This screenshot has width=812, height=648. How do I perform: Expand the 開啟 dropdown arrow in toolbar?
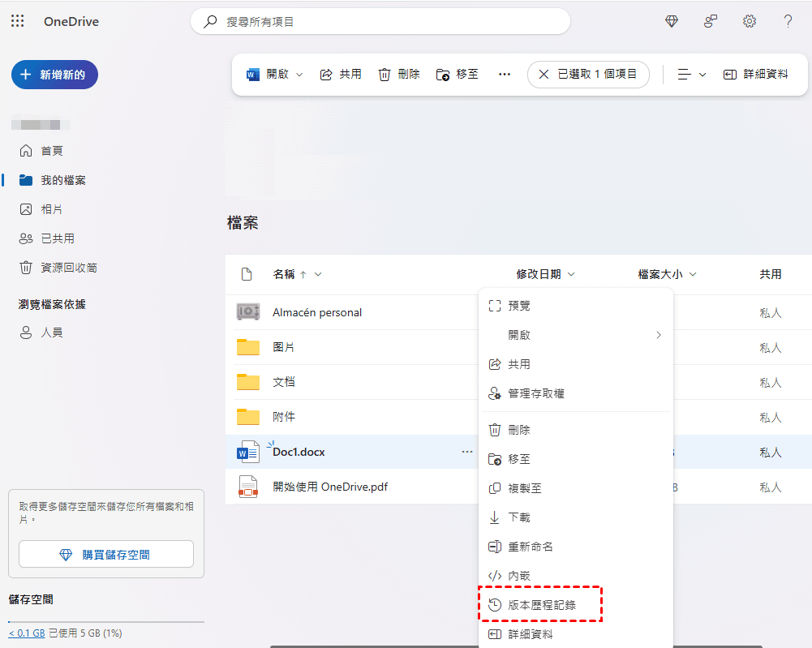pos(299,75)
